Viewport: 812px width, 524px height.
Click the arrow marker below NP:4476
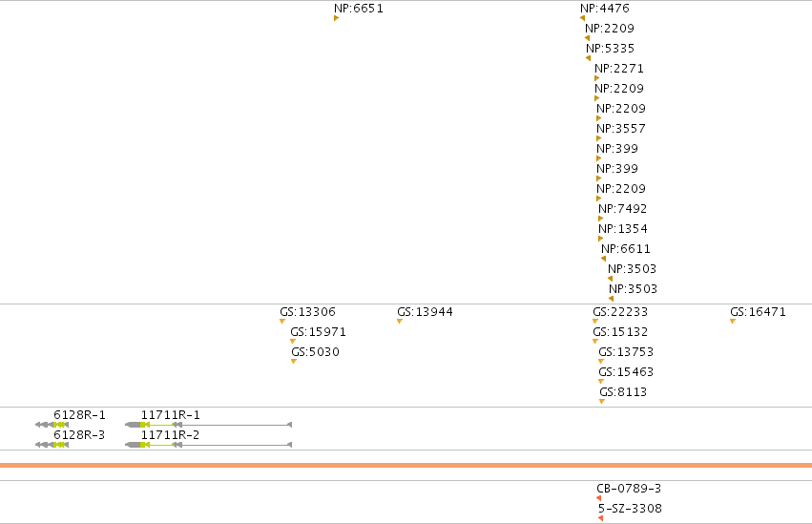coord(583,18)
